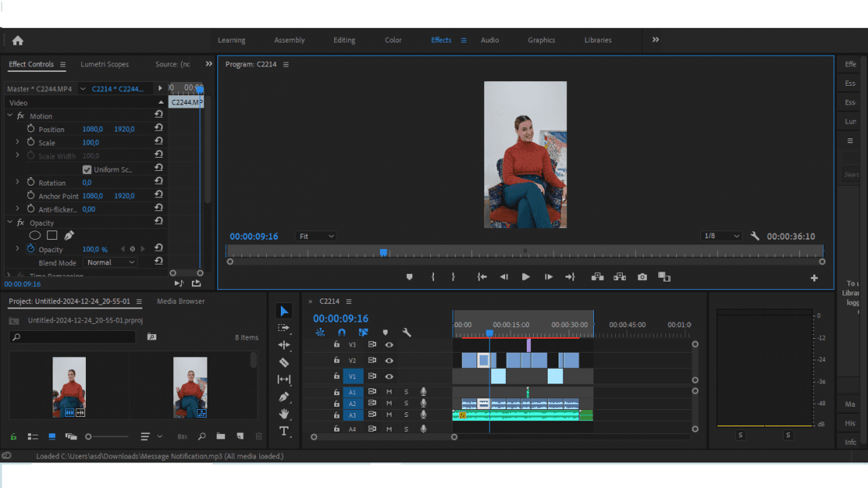Switch to the Color workspace
This screenshot has width=868, height=488.
point(393,40)
